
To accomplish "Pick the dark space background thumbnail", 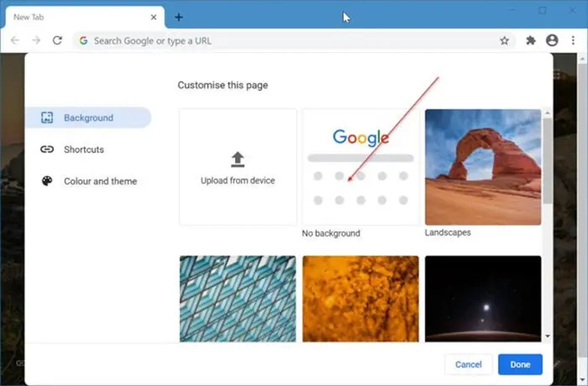I will coord(483,298).
